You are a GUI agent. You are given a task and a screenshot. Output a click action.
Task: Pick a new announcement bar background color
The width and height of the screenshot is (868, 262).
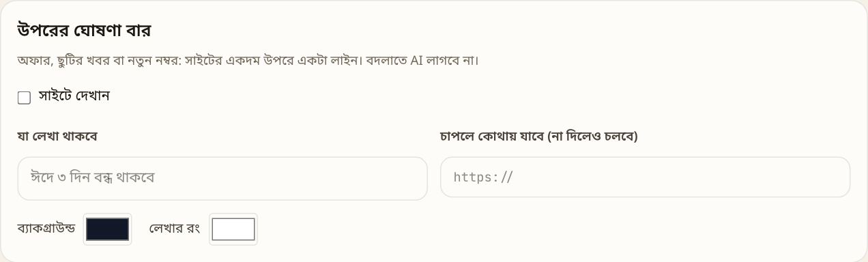(x=107, y=229)
